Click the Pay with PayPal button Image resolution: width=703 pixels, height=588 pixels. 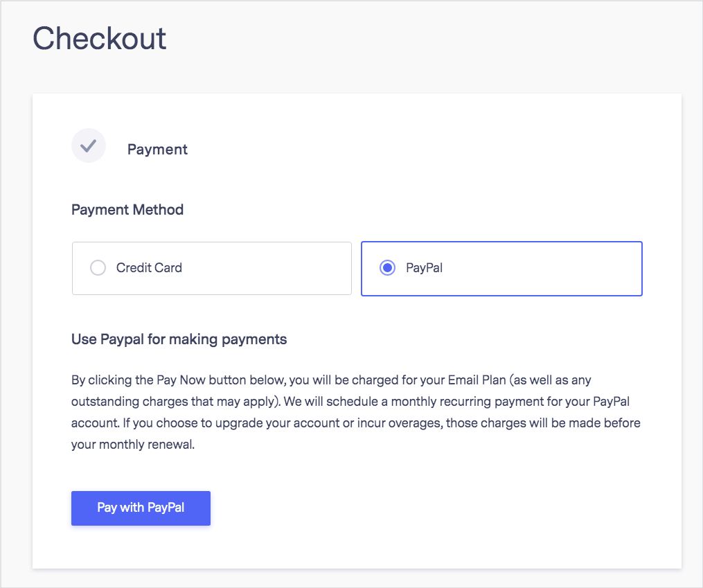point(141,508)
